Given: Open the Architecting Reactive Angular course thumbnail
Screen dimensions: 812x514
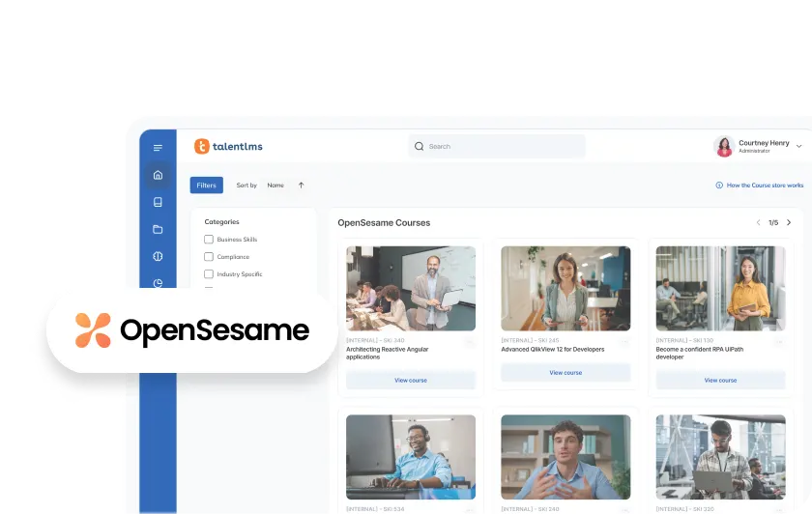Looking at the screenshot, I should click(411, 288).
